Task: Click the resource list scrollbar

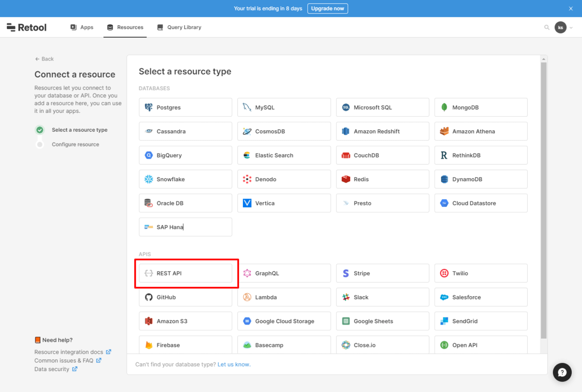Action: pyautogui.click(x=544, y=200)
